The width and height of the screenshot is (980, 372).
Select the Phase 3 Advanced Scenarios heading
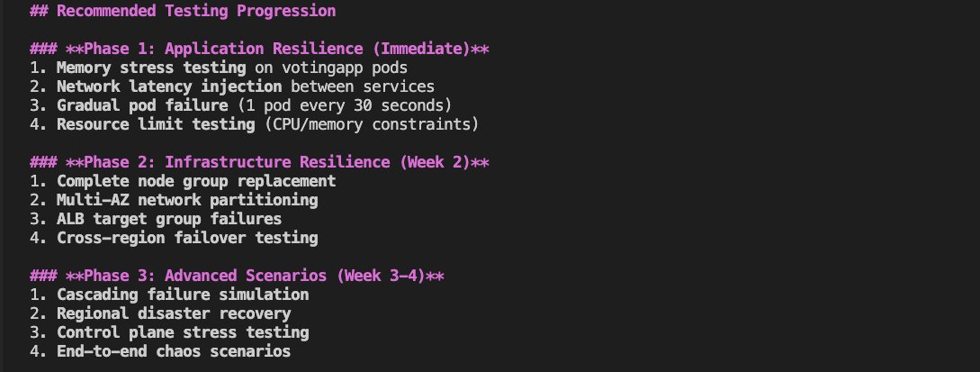point(237,276)
